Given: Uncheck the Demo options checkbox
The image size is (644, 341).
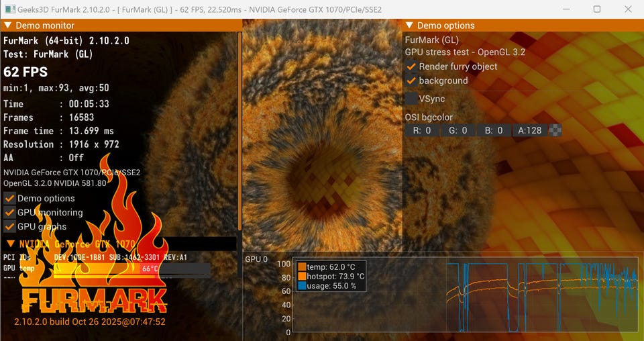Looking at the screenshot, I should click(x=10, y=199).
